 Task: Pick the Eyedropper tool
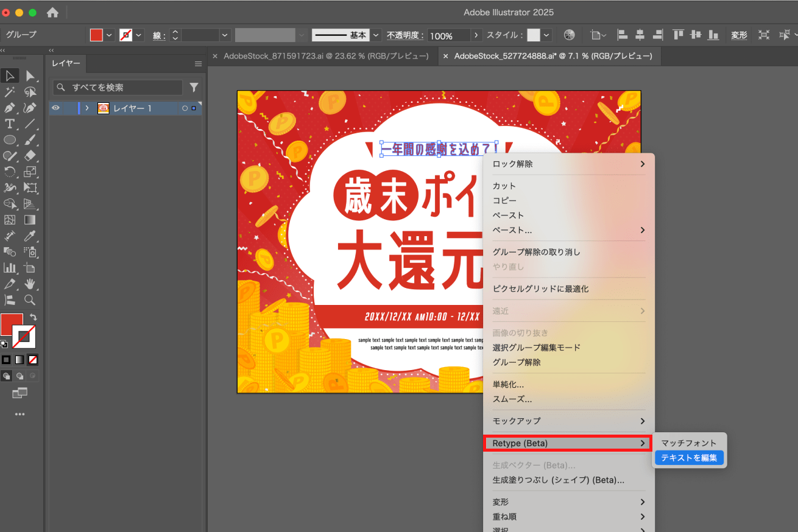coord(30,236)
